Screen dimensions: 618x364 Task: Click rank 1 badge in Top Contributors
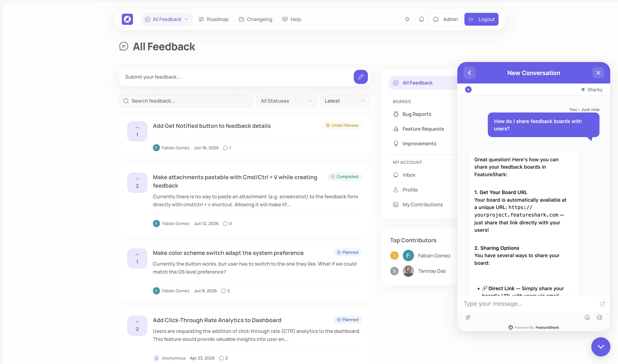(x=394, y=255)
